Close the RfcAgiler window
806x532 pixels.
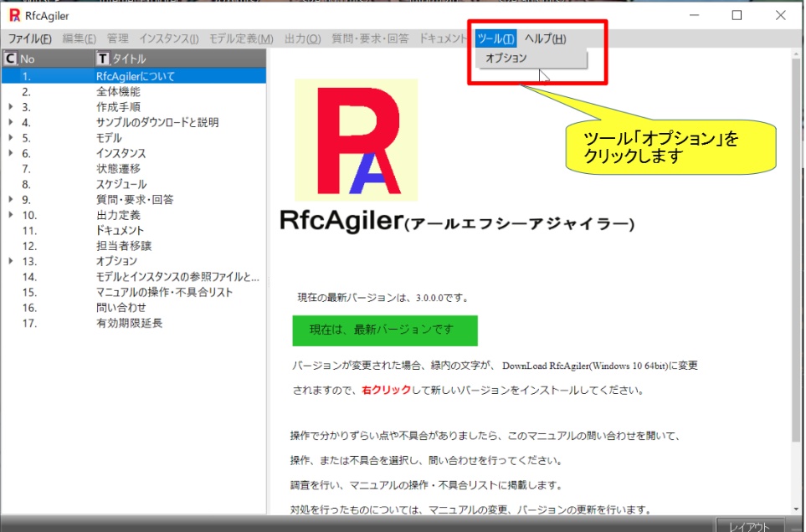click(x=780, y=15)
